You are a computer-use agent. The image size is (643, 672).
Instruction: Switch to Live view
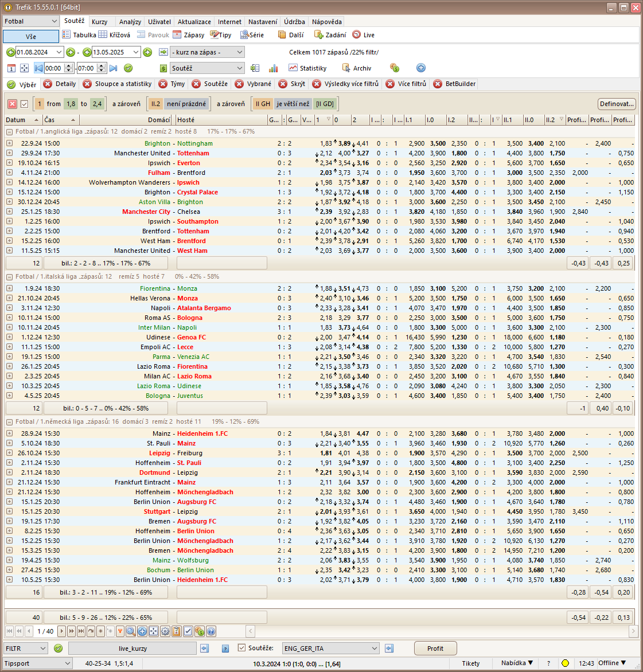pos(364,35)
